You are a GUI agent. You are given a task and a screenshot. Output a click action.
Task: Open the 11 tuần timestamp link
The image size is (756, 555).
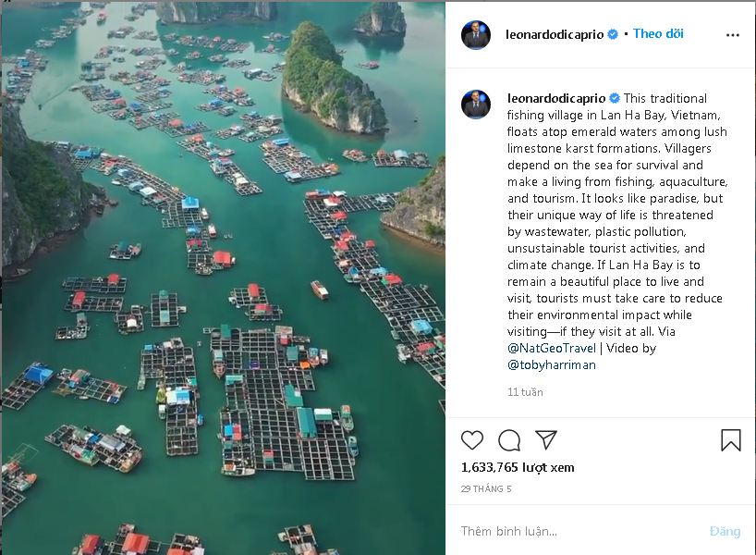525,392
